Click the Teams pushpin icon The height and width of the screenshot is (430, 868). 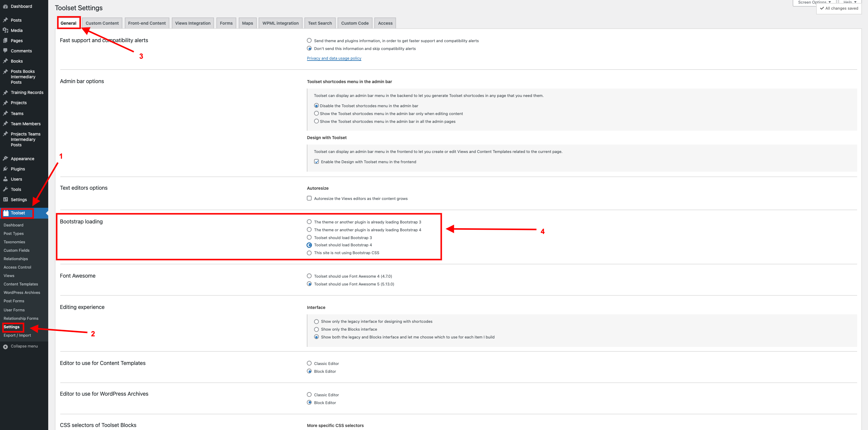pyautogui.click(x=5, y=114)
